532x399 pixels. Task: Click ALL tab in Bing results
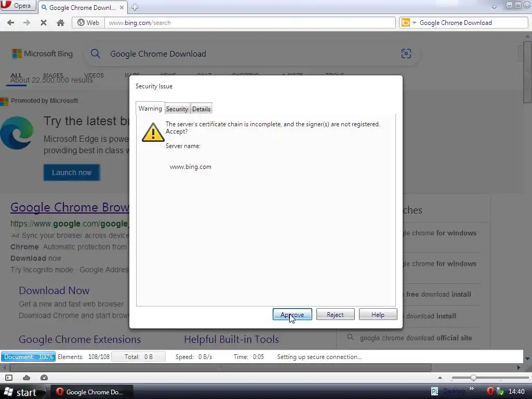tap(16, 75)
